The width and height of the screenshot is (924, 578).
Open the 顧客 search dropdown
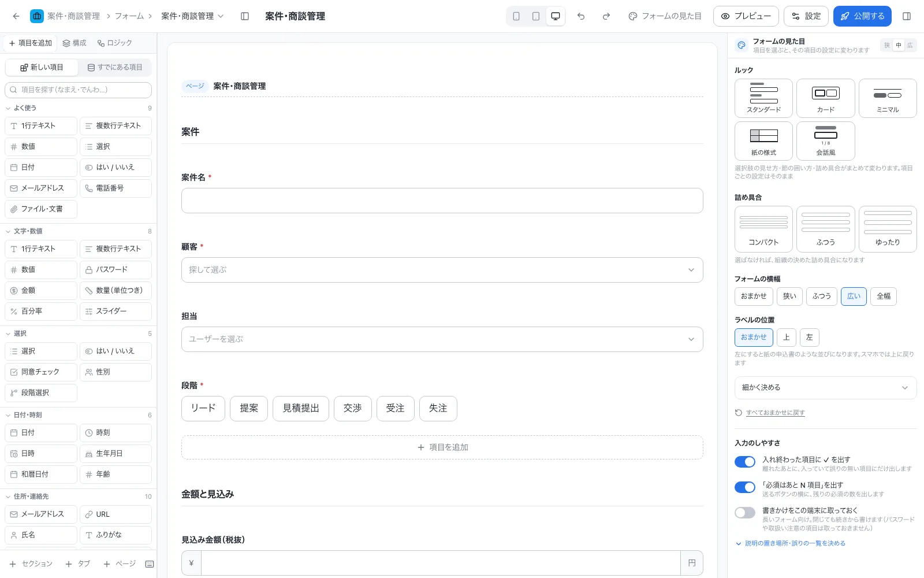click(442, 270)
